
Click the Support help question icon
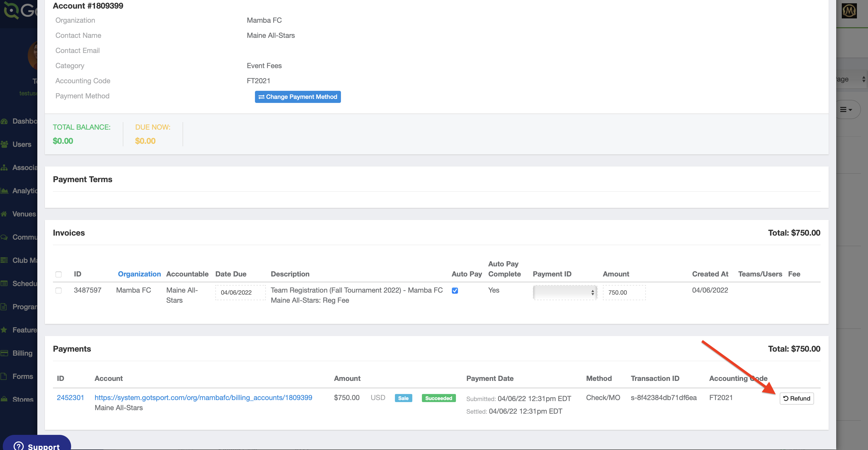tap(19, 446)
